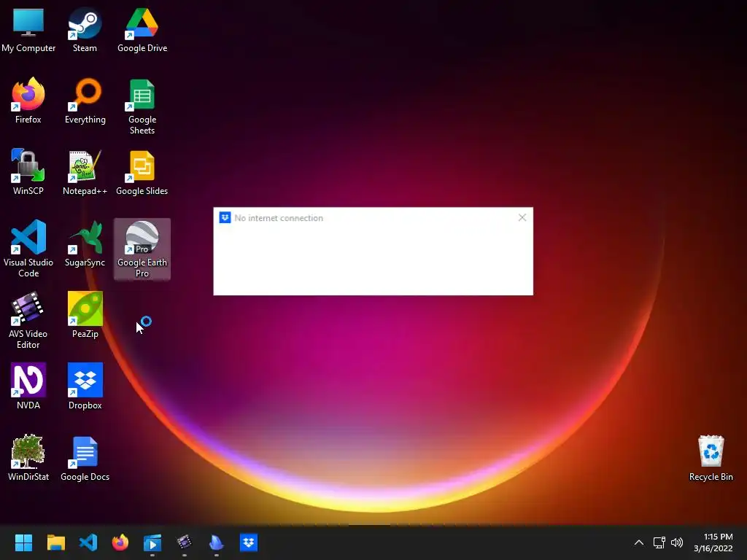Select the WinSCP desktop shortcut
This screenshot has height=560, width=747.
click(x=28, y=172)
